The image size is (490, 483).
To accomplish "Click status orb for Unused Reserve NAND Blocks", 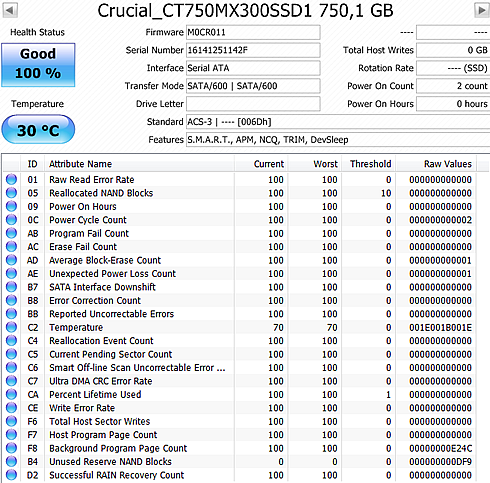I will point(11,461).
